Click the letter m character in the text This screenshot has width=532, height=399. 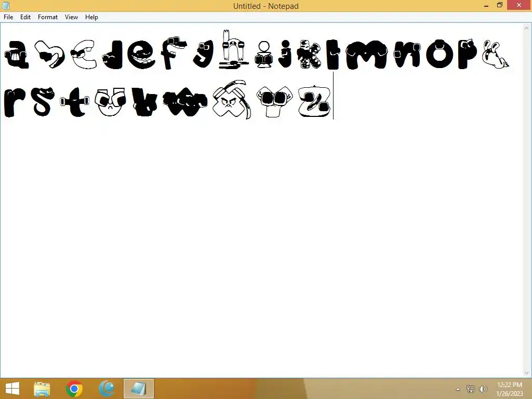click(366, 55)
